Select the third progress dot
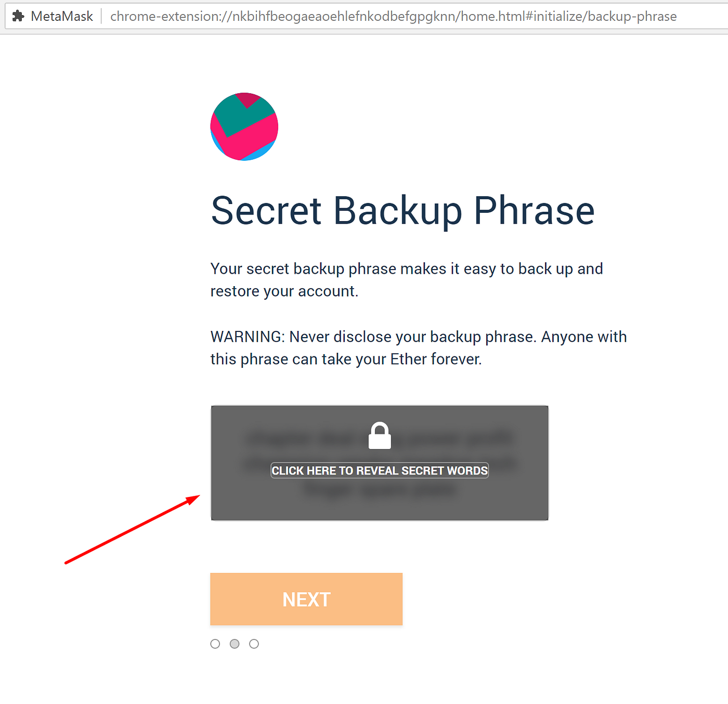The width and height of the screenshot is (728, 704). coord(254,644)
